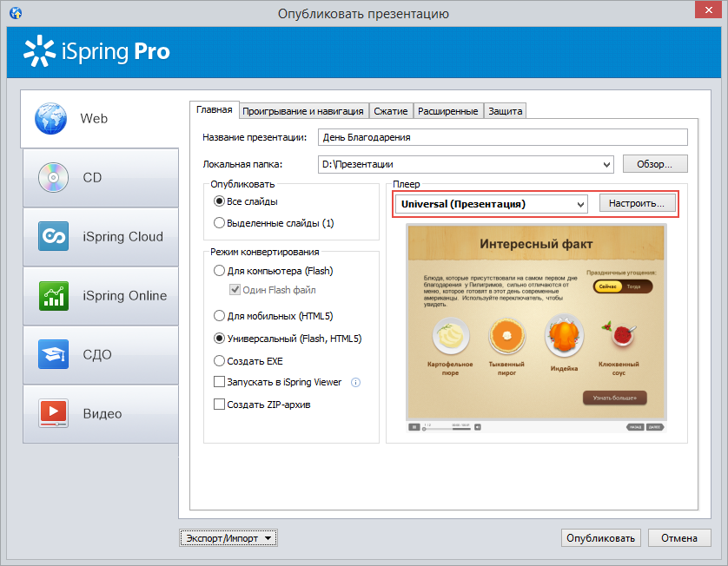The image size is (728, 566).
Task: Toggle the Сейчас/Тогда switch in preview
Action: point(623,286)
